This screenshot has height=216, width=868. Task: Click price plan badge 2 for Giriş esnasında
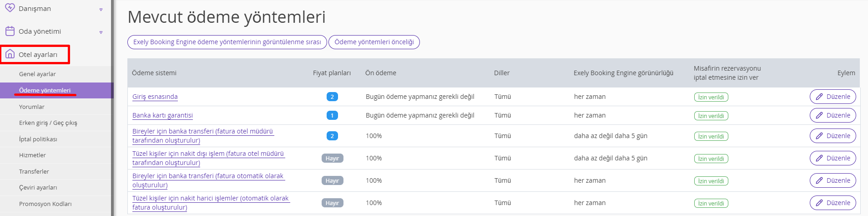(x=332, y=97)
